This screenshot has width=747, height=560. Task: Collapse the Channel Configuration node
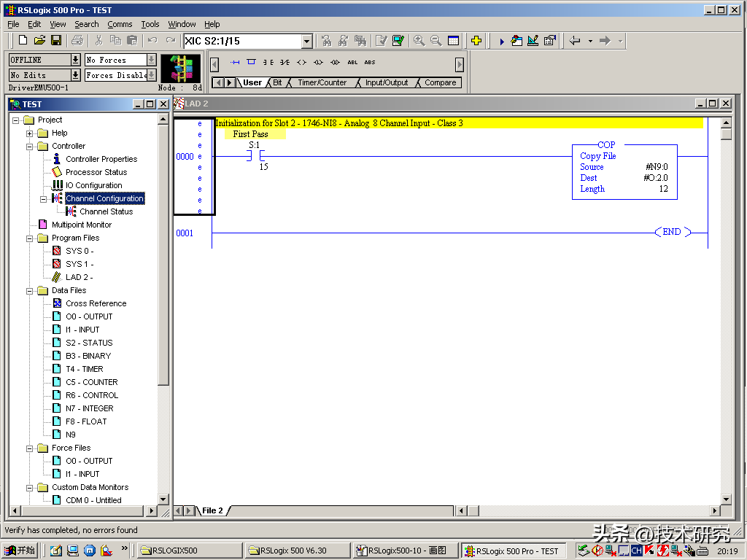pos(44,199)
